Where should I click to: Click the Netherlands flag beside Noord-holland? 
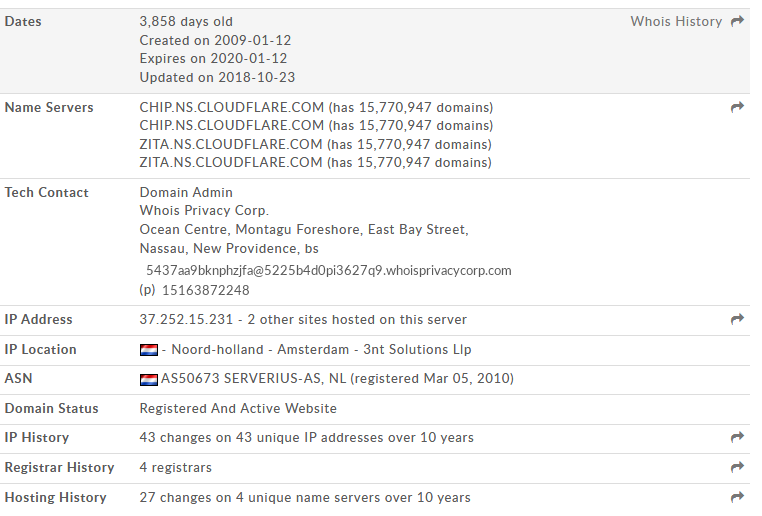coord(149,350)
